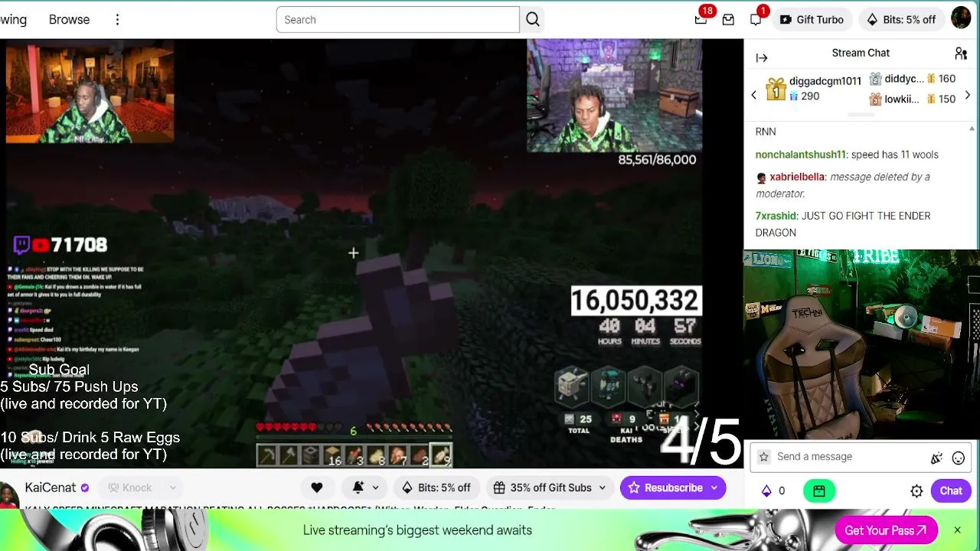Screen dimensions: 980x551
Task: Click the top-left streamer webcam overlay
Action: (x=90, y=93)
